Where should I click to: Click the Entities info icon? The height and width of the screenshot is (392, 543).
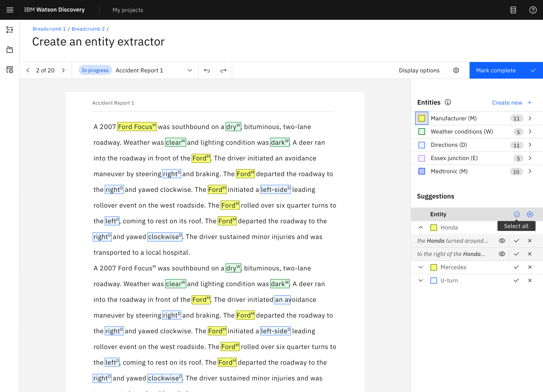coord(447,102)
